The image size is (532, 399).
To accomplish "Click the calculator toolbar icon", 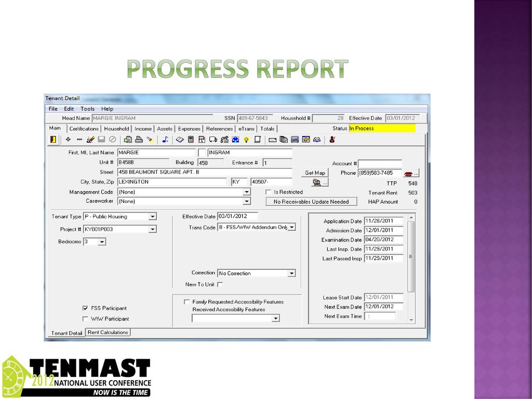I will 191,139.
